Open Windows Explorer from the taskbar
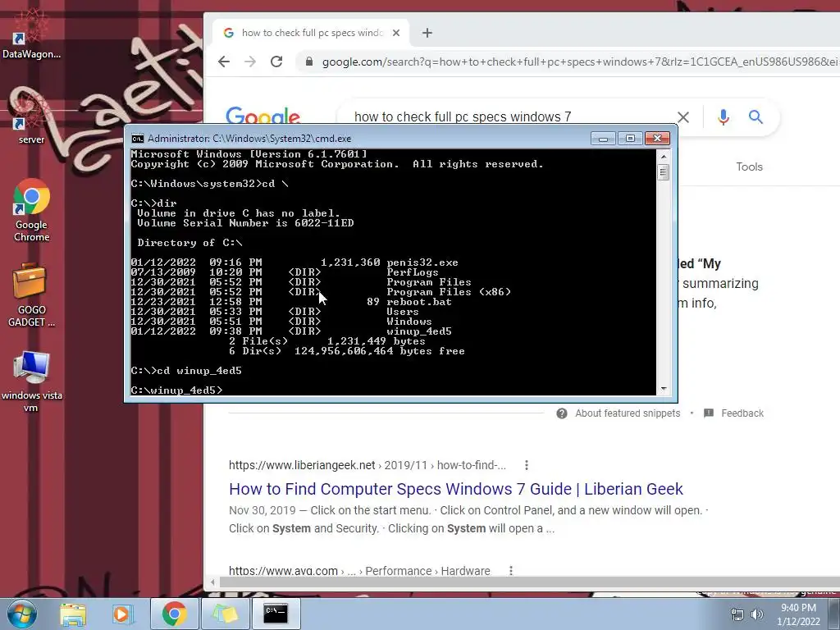 [x=73, y=614]
